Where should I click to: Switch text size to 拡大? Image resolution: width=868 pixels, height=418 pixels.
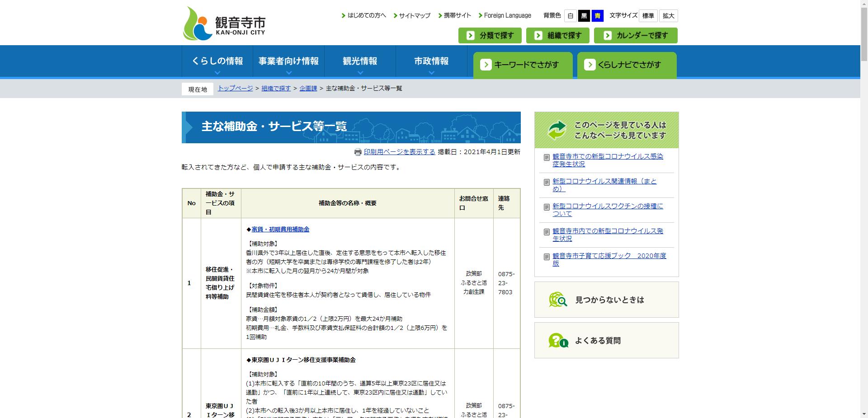tap(668, 15)
